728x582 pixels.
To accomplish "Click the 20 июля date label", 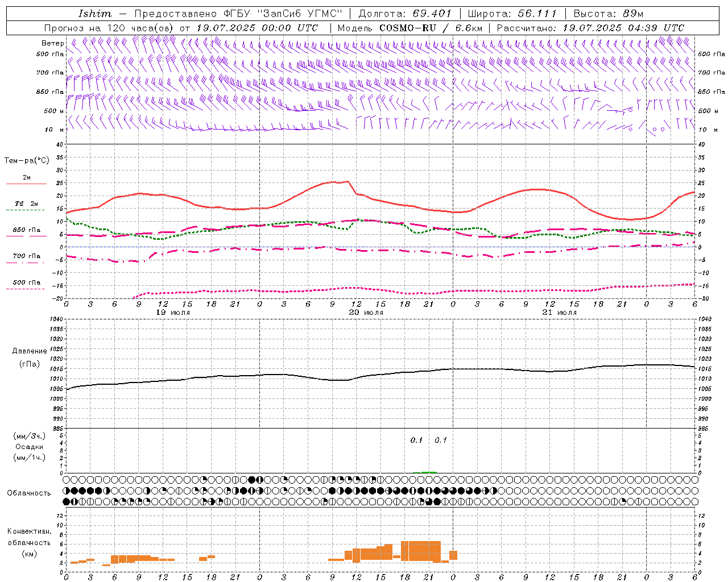I will point(366,313).
